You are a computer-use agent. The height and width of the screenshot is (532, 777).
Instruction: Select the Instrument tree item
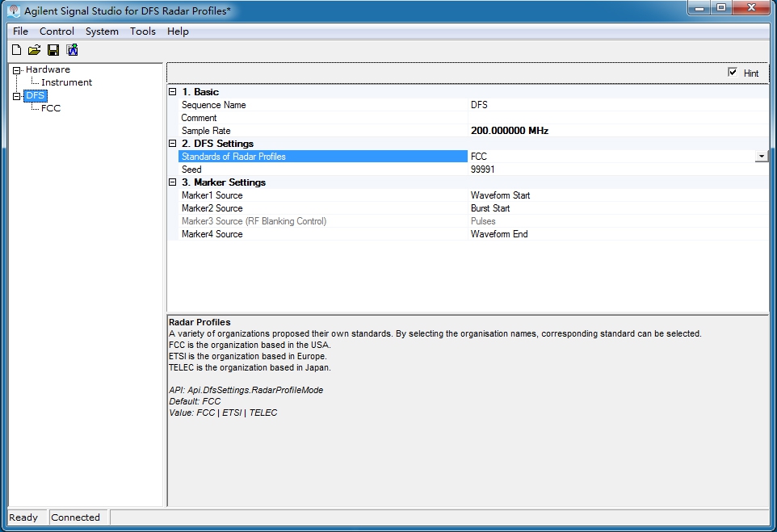tap(66, 82)
